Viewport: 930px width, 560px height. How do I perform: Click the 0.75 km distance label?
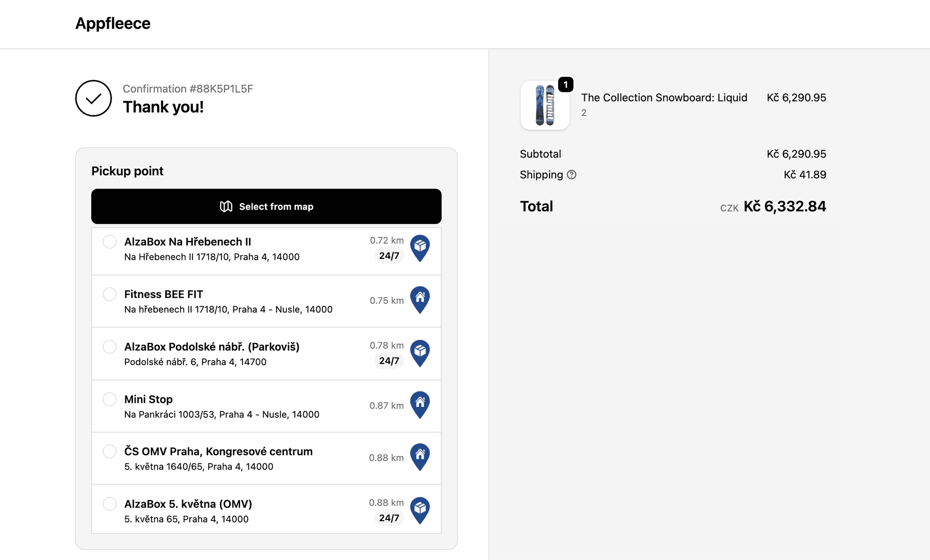coord(386,300)
